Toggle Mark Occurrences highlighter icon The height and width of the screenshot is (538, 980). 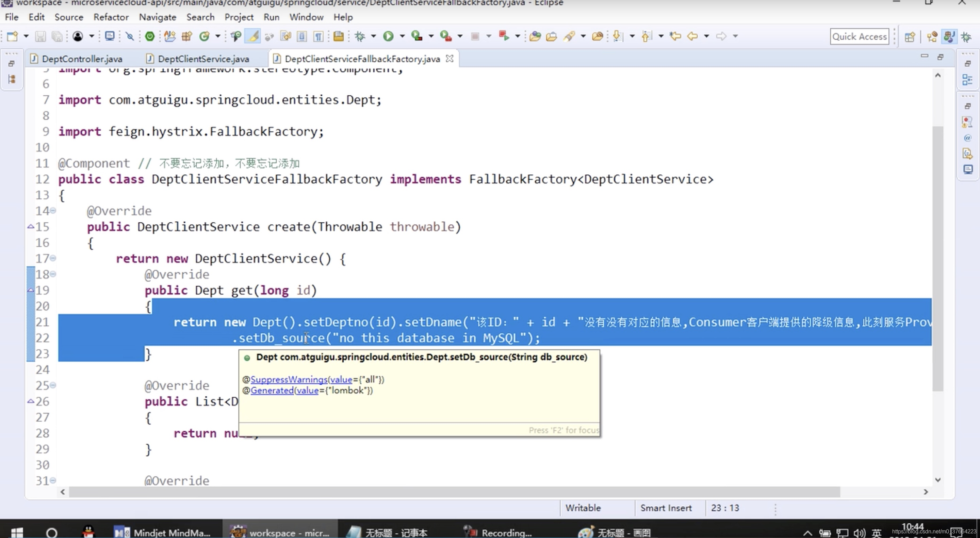(253, 36)
